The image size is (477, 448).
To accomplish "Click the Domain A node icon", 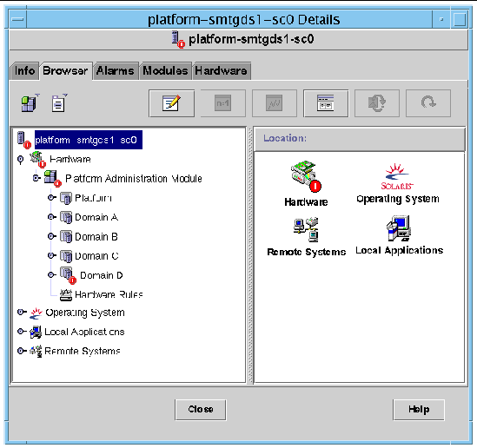I will click(x=66, y=217).
